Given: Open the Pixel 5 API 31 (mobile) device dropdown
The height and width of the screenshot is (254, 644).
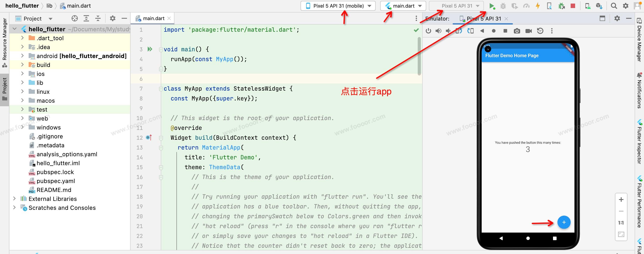Looking at the screenshot, I should pos(338,6).
